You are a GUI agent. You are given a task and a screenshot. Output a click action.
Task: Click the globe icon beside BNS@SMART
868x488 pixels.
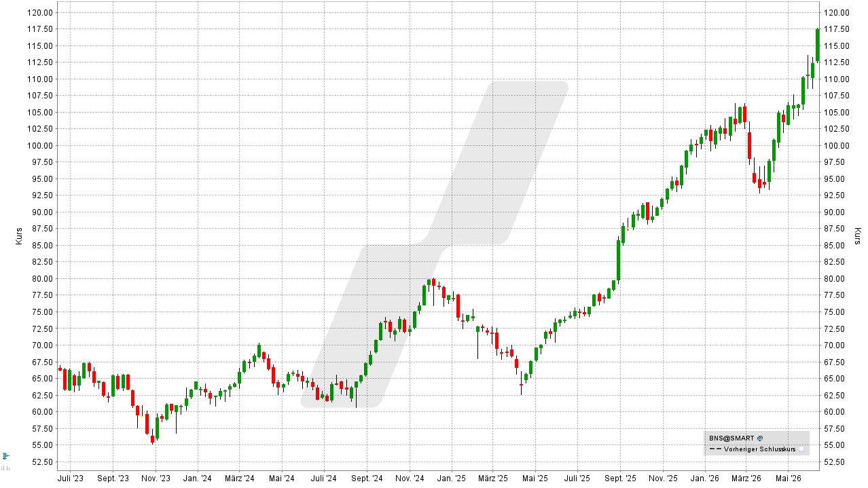click(x=760, y=438)
